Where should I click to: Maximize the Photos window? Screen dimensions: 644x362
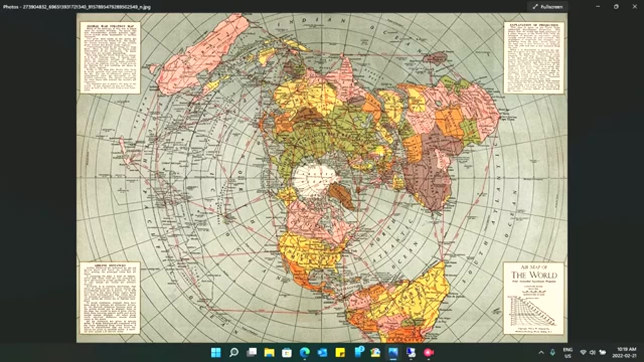coord(616,7)
